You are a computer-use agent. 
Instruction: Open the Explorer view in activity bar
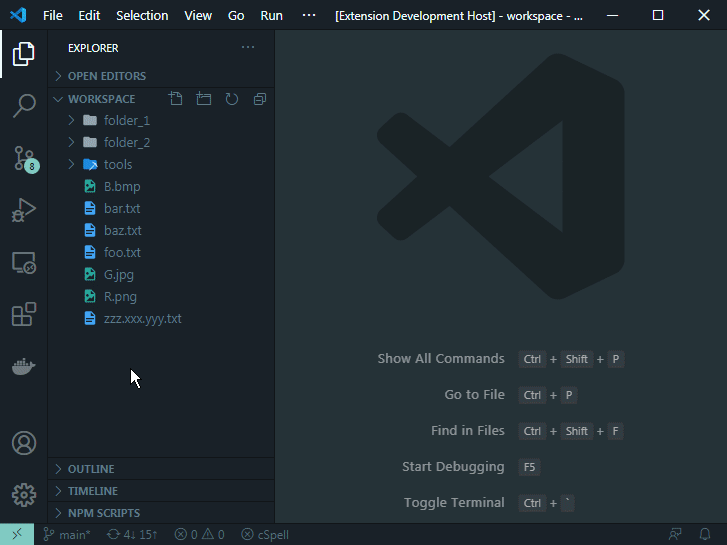pyautogui.click(x=24, y=54)
